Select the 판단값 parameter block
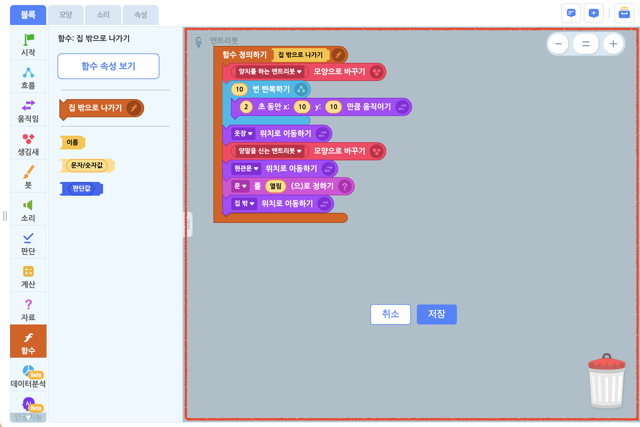The width and height of the screenshot is (640, 427). pos(81,189)
